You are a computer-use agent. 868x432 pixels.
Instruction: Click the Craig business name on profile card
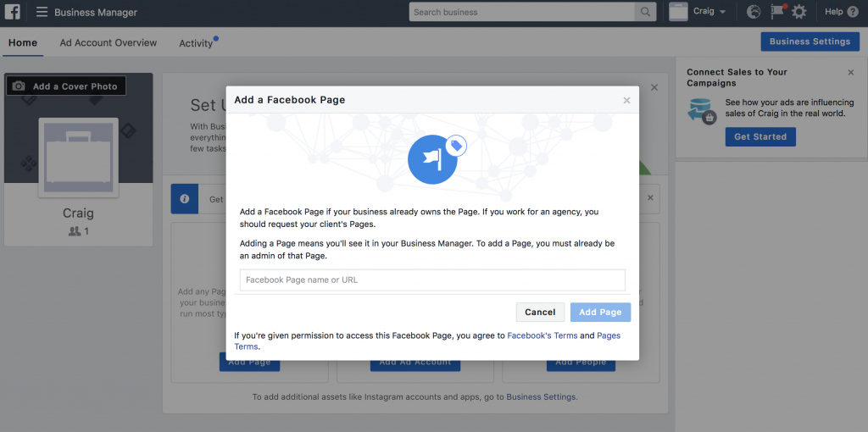coord(78,213)
